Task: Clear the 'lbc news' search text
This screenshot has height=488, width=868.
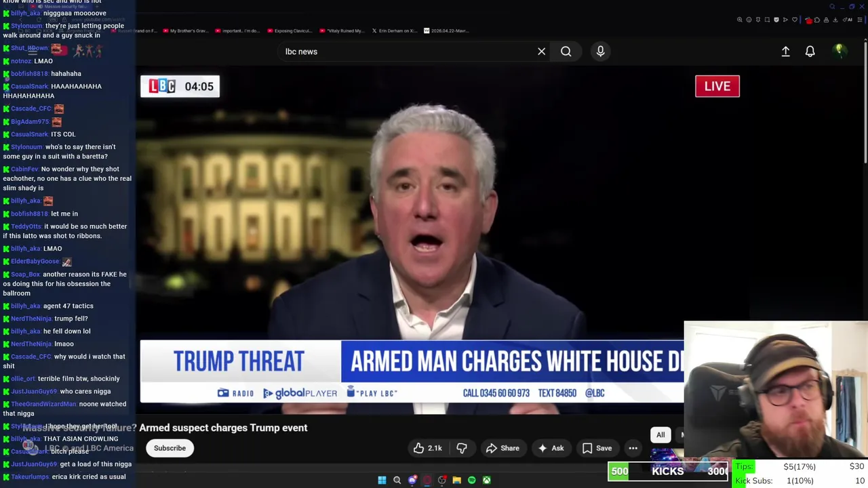Action: pos(541,52)
